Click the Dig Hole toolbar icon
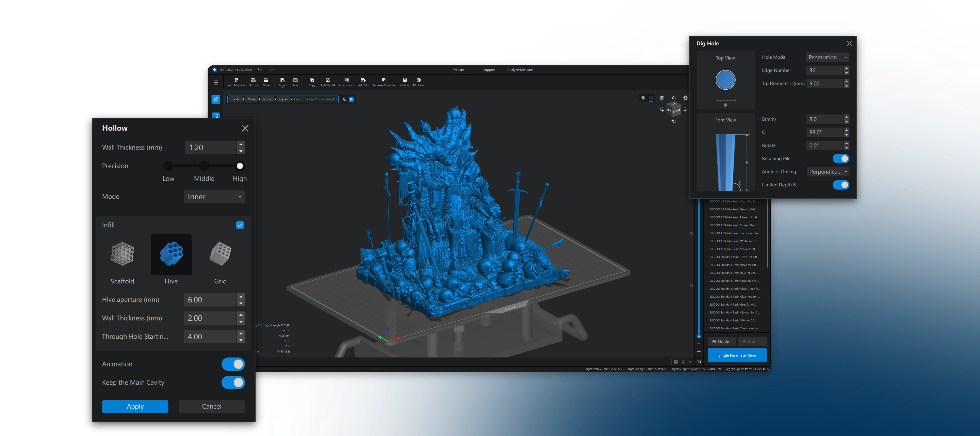This screenshot has height=436, width=980. click(419, 82)
